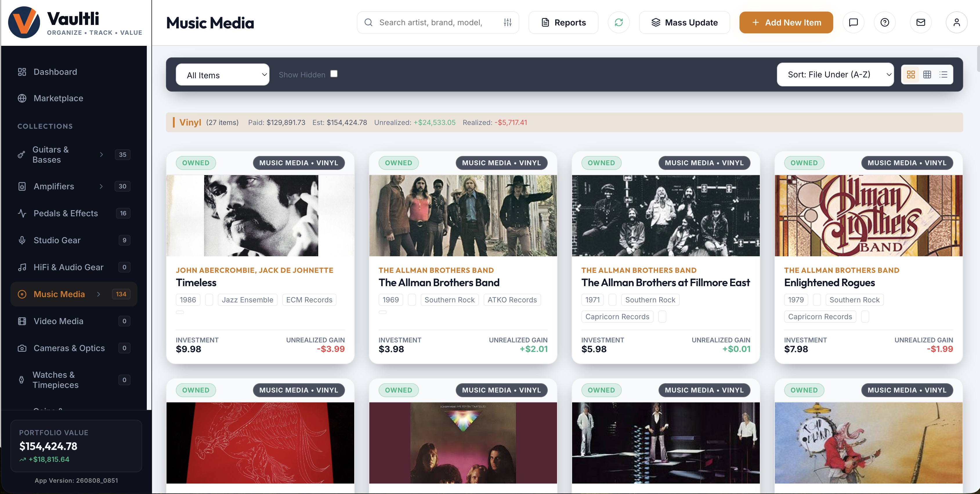This screenshot has width=980, height=494.
Task: Click the OWNED badge on Timeless card
Action: tap(196, 163)
